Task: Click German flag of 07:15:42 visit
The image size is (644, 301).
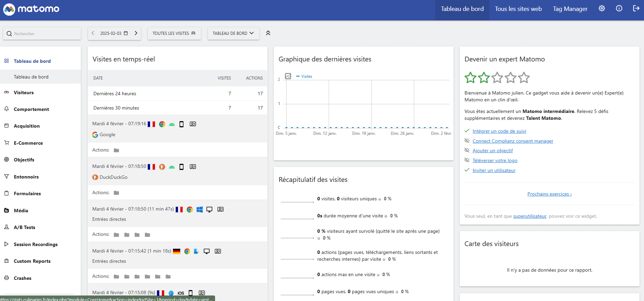Action: click(176, 252)
